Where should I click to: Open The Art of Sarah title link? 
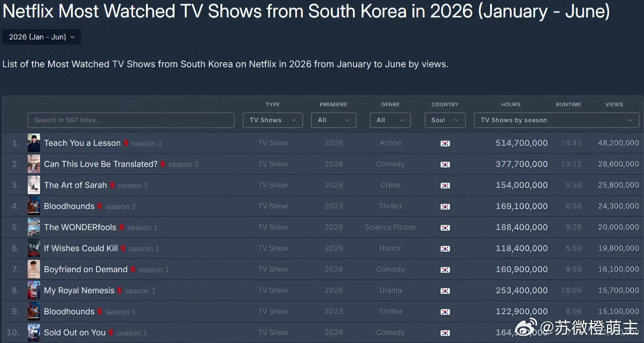[x=75, y=185]
